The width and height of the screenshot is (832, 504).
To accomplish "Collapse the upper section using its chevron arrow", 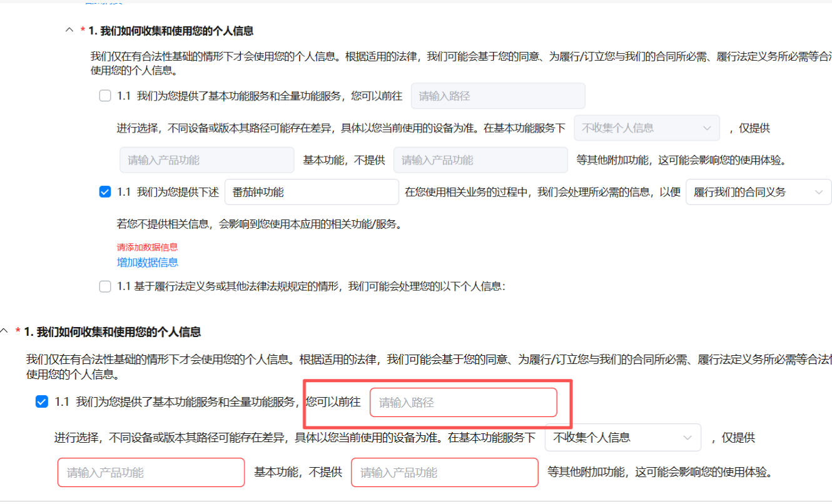I will pyautogui.click(x=69, y=31).
